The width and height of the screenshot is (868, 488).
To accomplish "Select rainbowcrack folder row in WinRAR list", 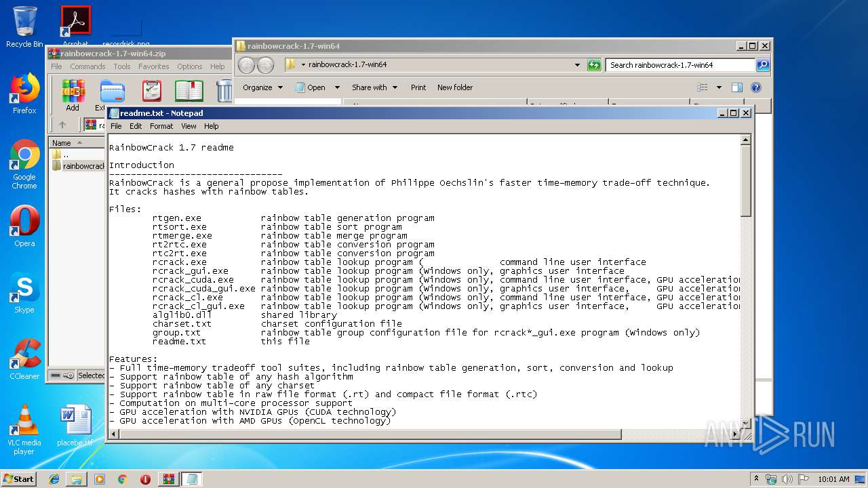I will (78, 166).
